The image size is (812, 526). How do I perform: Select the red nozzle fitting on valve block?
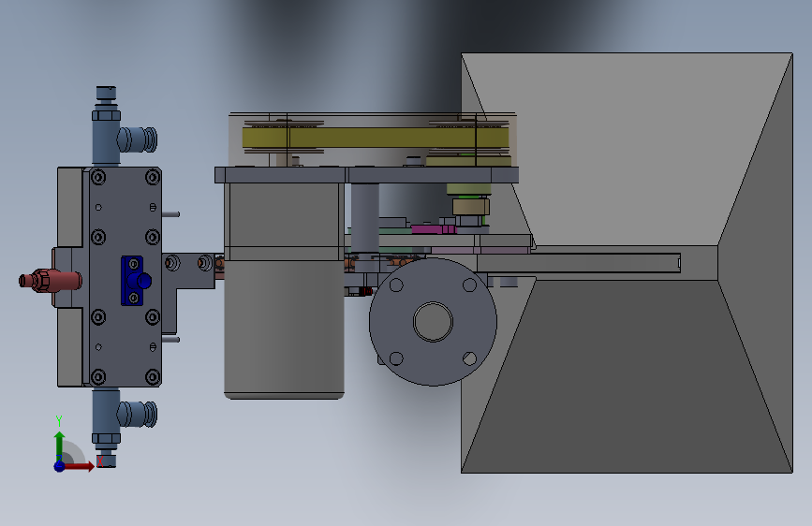click(51, 281)
